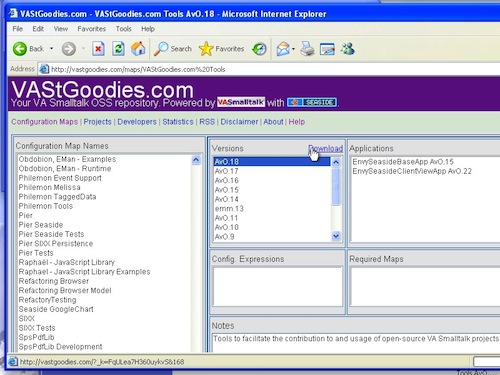
Task: Open the File menu
Action: pyautogui.click(x=18, y=29)
